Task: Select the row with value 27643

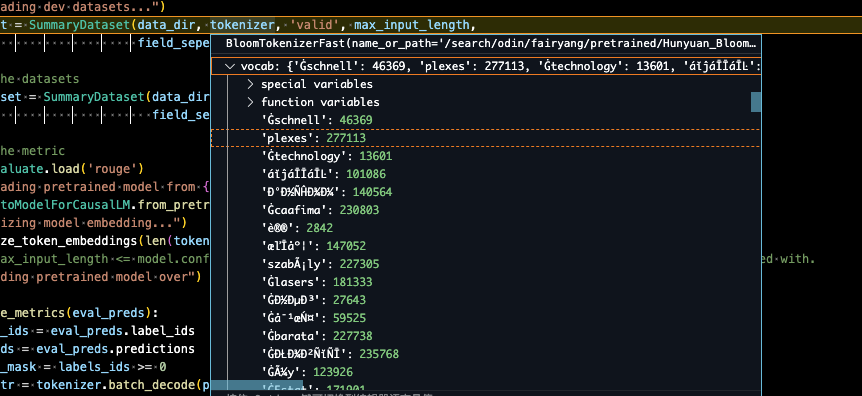Action: click(x=486, y=300)
